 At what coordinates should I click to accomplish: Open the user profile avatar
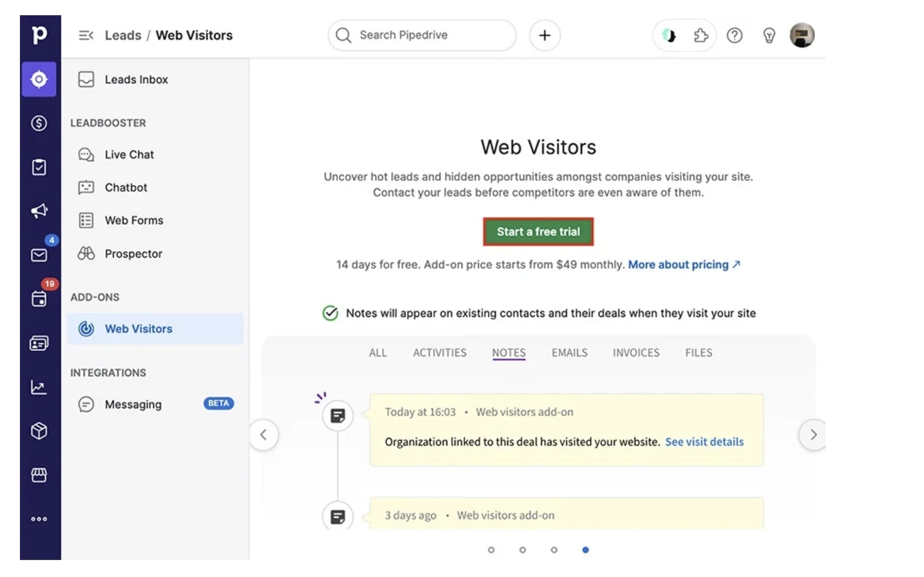[x=802, y=35]
